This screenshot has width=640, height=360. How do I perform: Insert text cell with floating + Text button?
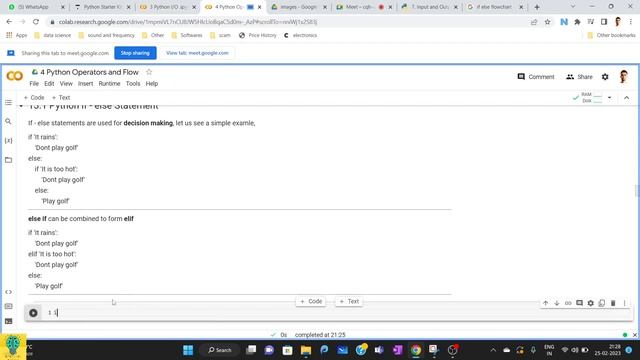[x=349, y=301]
